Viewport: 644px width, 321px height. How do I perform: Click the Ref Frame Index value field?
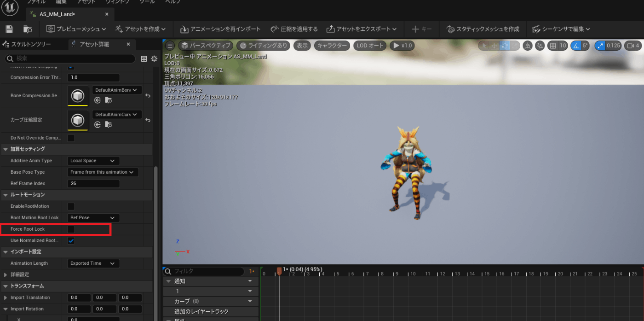tap(93, 183)
